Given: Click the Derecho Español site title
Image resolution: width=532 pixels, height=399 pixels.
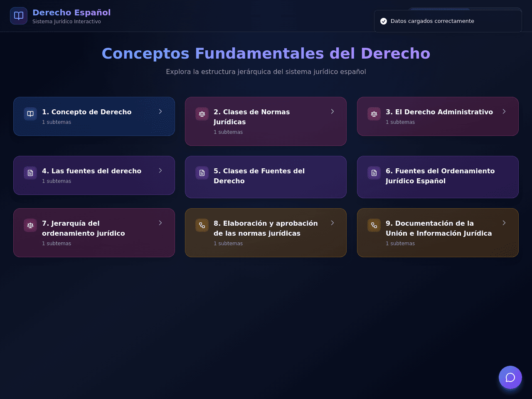Looking at the screenshot, I should pyautogui.click(x=71, y=12).
